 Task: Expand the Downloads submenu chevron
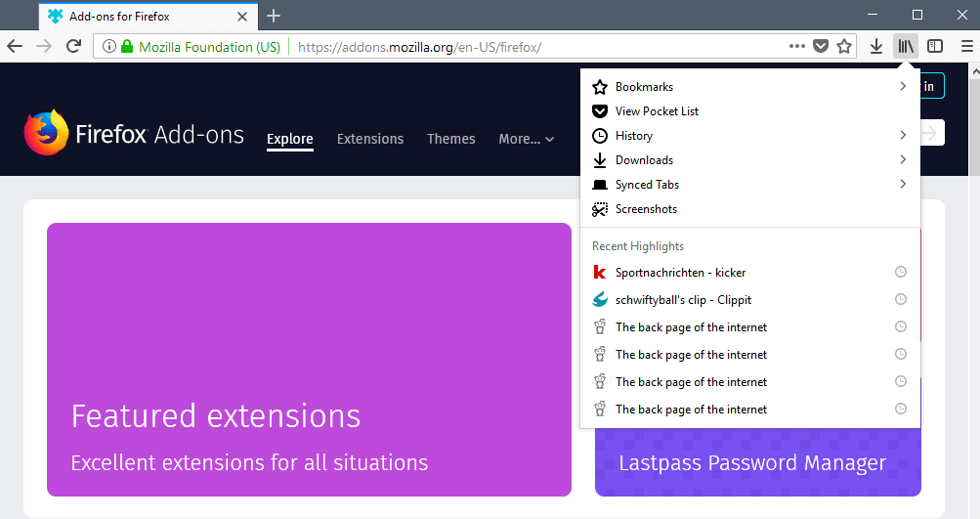point(903,159)
